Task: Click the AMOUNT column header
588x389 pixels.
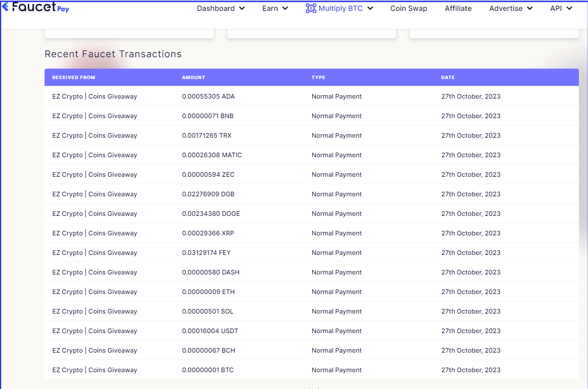Action: (194, 77)
